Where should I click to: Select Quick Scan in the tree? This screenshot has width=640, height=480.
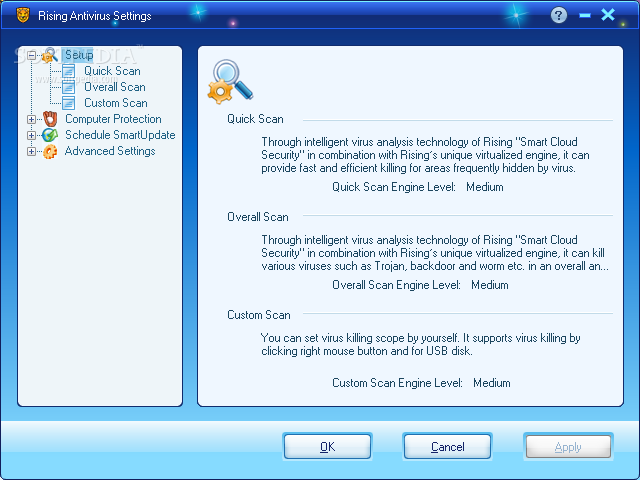coord(112,71)
